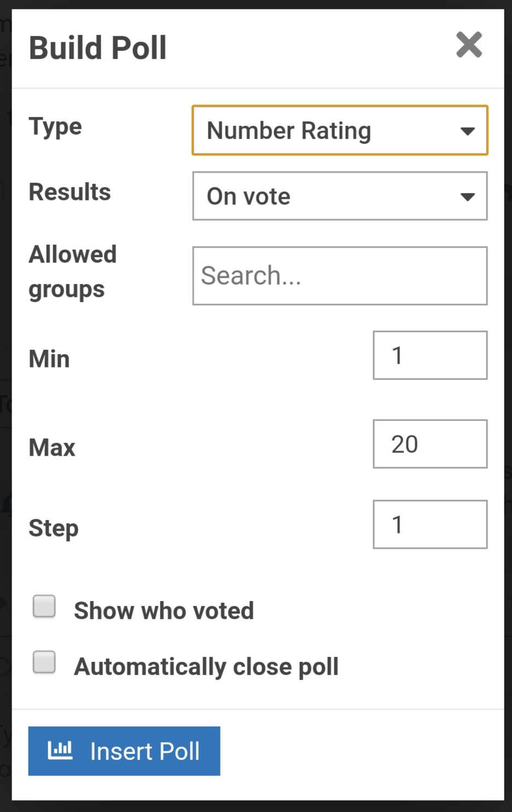
Task: Click the arrow on the Results dropdown
Action: [467, 197]
